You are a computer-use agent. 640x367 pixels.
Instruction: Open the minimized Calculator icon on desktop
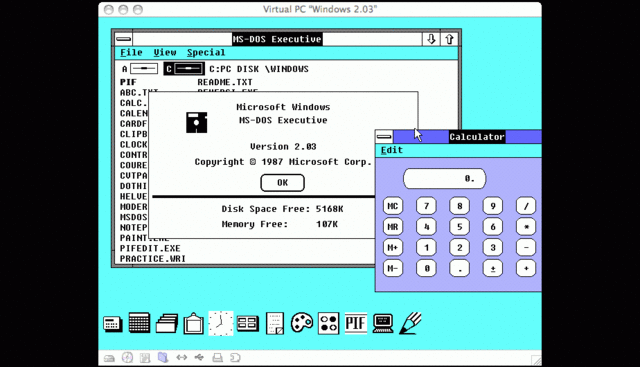[x=113, y=323]
